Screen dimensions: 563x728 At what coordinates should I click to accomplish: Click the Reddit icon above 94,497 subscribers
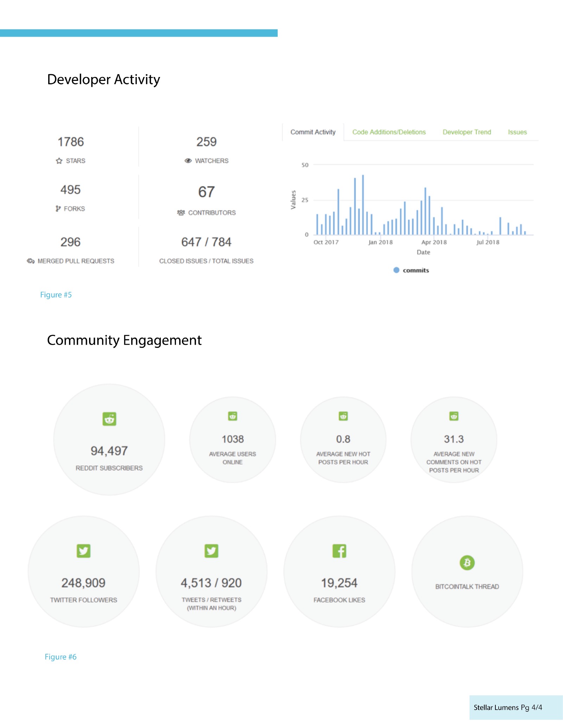(x=109, y=419)
